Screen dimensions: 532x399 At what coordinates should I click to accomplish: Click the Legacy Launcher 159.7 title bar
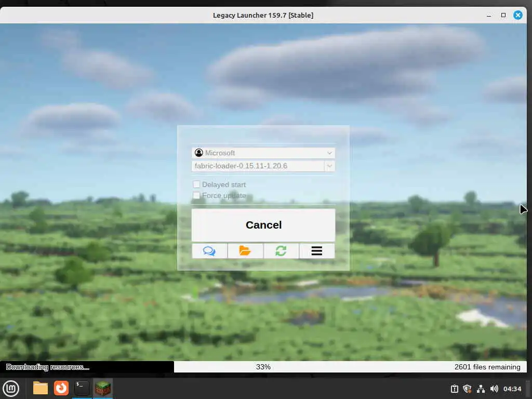263,15
